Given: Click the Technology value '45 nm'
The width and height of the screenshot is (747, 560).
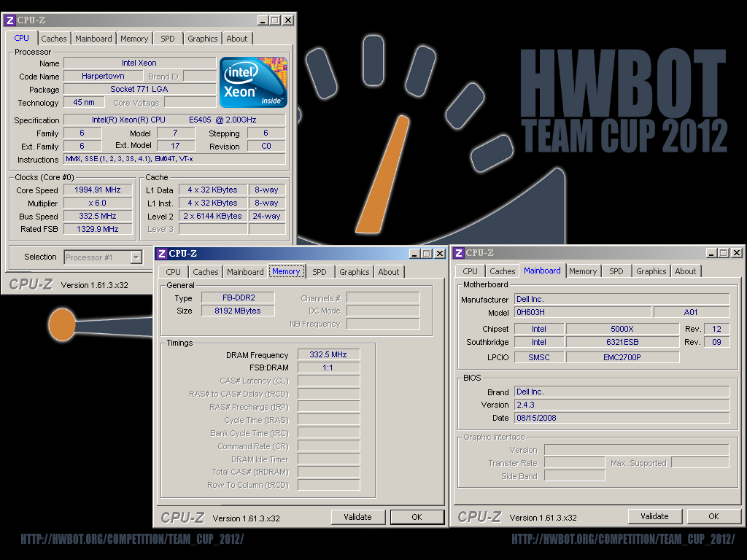Looking at the screenshot, I should coord(84,102).
